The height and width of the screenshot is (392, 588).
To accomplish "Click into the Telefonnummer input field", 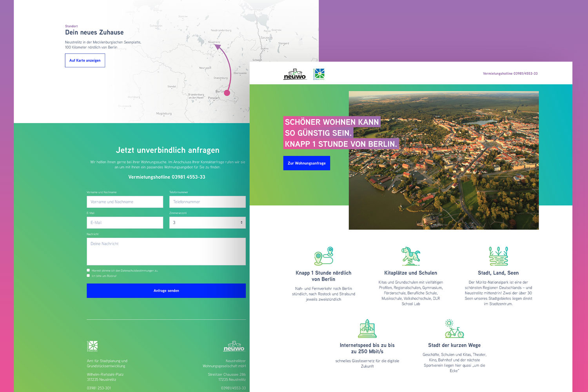I will pyautogui.click(x=207, y=202).
